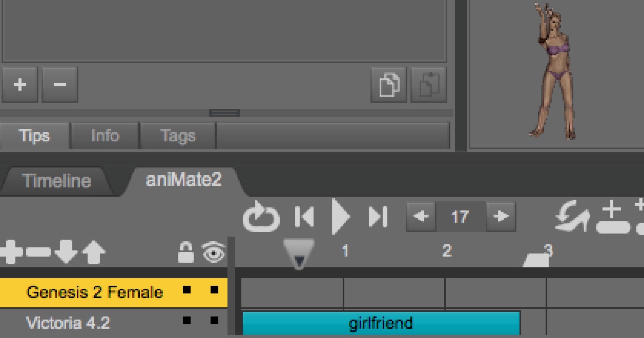The height and width of the screenshot is (338, 644).
Task: Move the selected track down
Action: pyautogui.click(x=66, y=252)
